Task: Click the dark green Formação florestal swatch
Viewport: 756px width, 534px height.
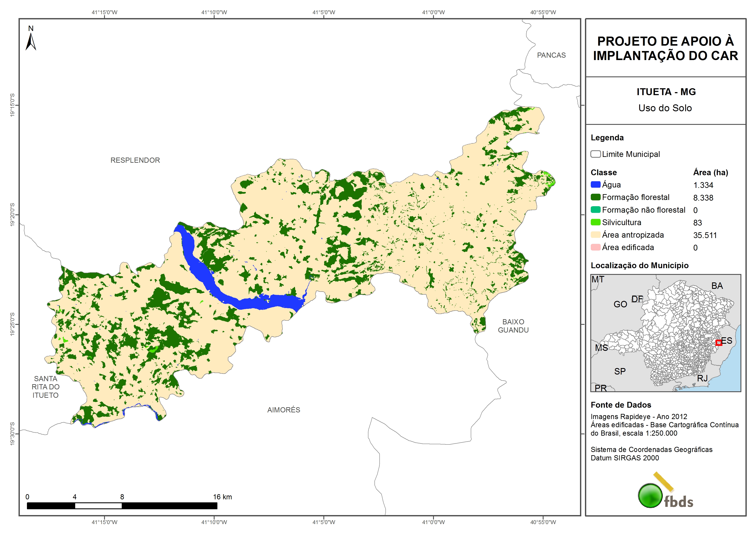Action: [595, 197]
